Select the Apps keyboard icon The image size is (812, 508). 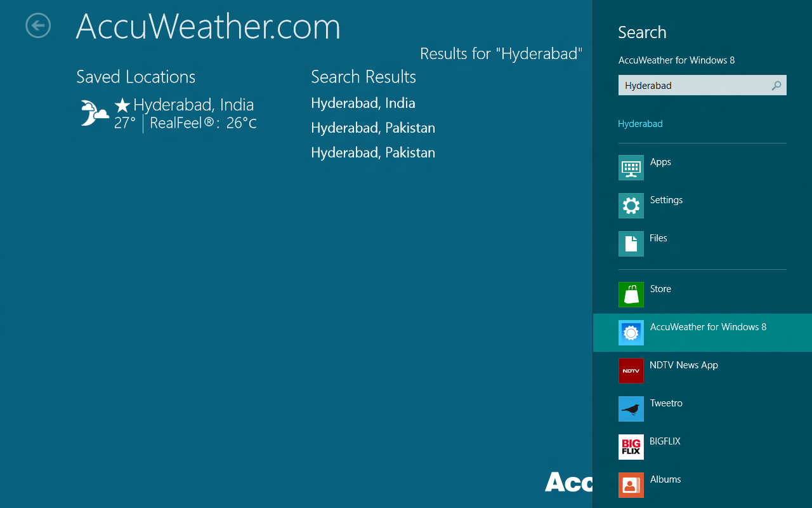(631, 168)
